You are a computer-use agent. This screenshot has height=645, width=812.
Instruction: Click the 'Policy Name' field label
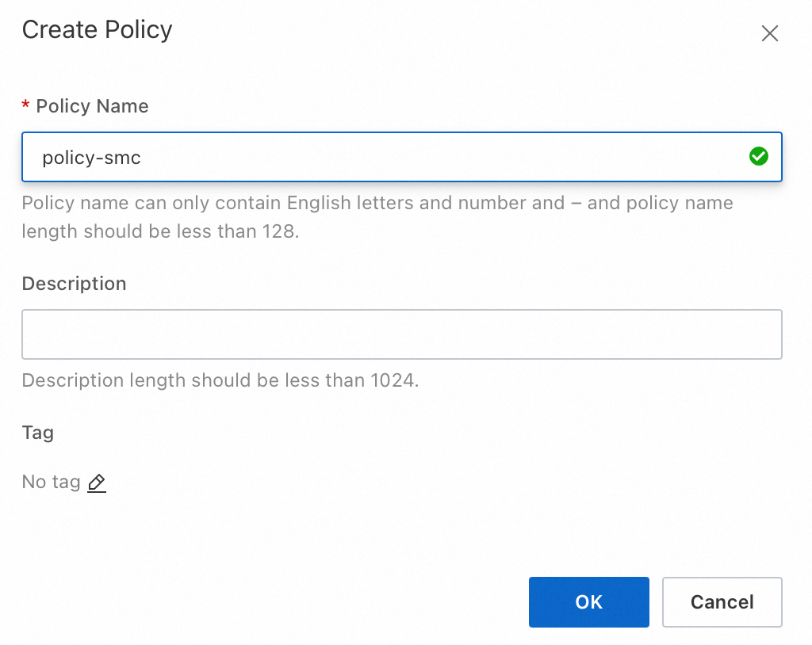pos(92,106)
